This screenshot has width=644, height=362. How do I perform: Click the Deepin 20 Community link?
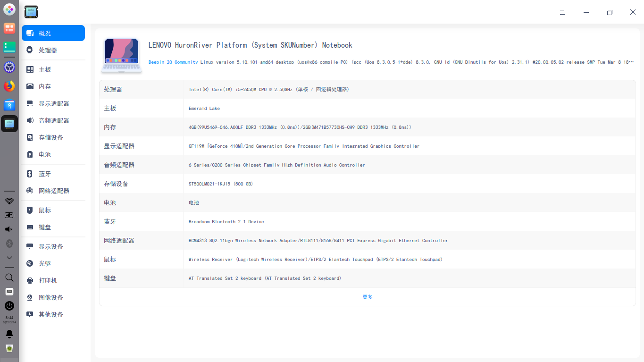(173, 62)
